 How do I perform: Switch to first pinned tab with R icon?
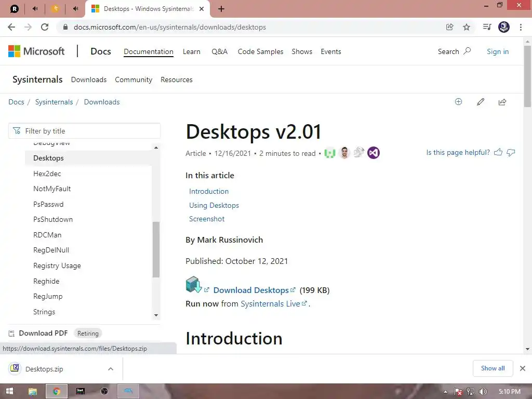click(14, 9)
